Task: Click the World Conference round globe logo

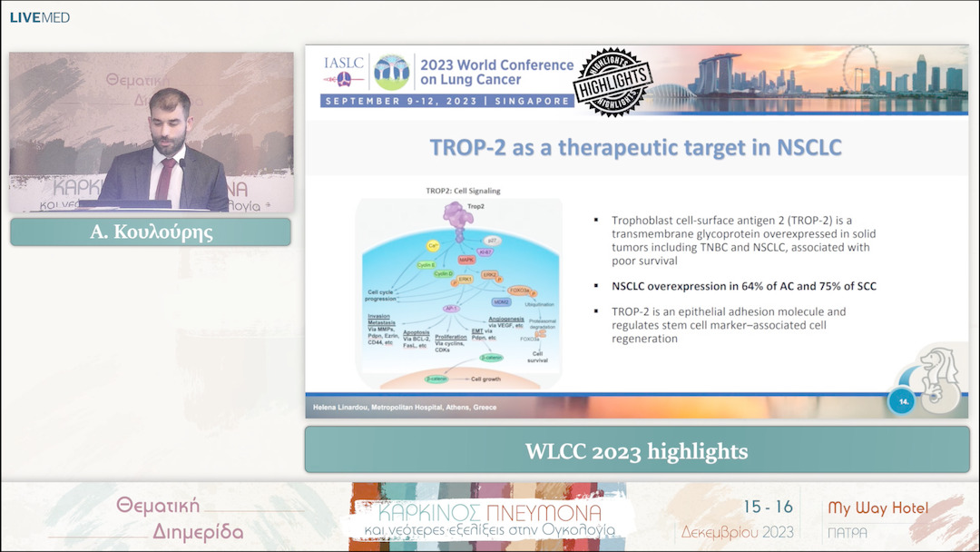Action: [x=392, y=72]
